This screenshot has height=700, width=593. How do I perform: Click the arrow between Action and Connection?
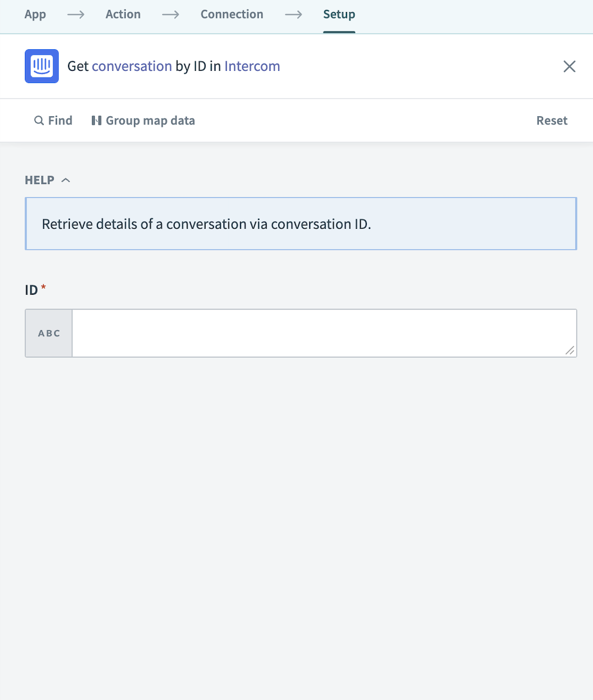click(170, 14)
